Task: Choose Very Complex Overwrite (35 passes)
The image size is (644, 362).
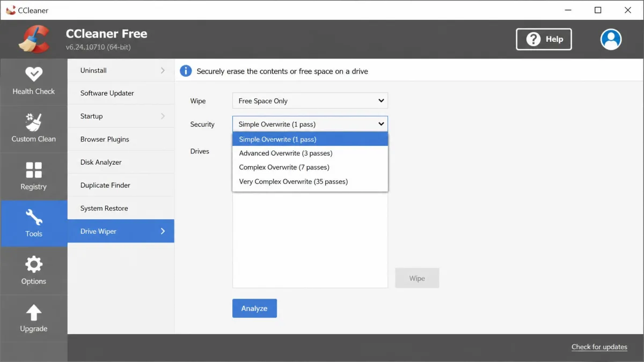Action: [310, 181]
